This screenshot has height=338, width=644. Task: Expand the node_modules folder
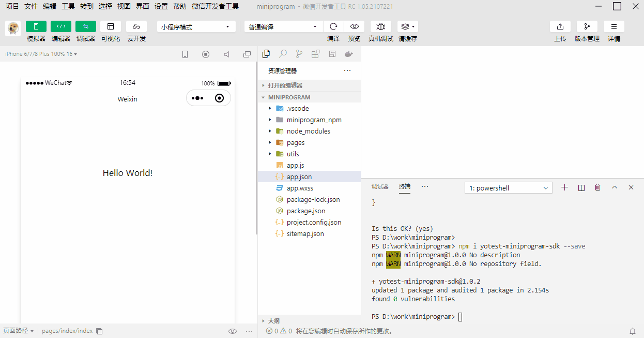point(309,131)
